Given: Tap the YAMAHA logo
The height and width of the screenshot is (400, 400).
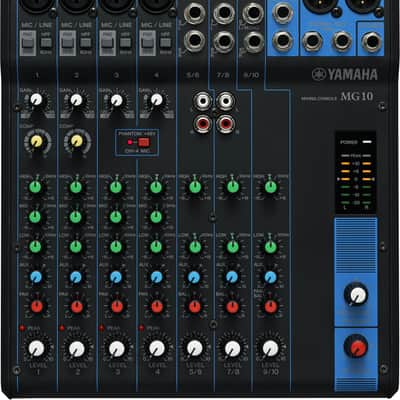Looking at the screenshot, I should point(345,75).
